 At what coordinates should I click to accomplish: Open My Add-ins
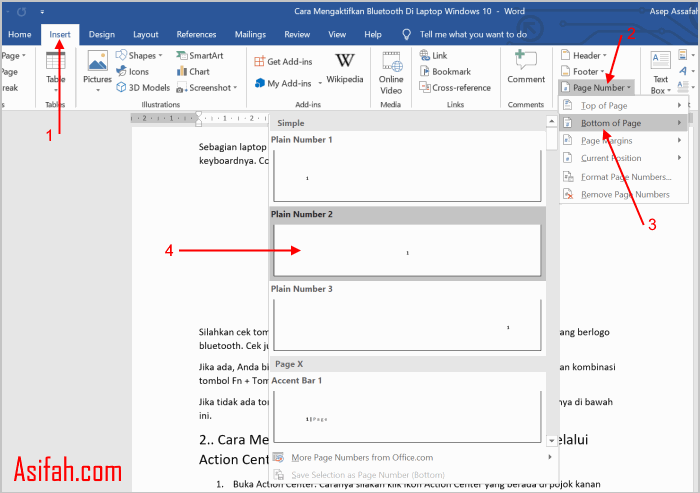coord(283,83)
